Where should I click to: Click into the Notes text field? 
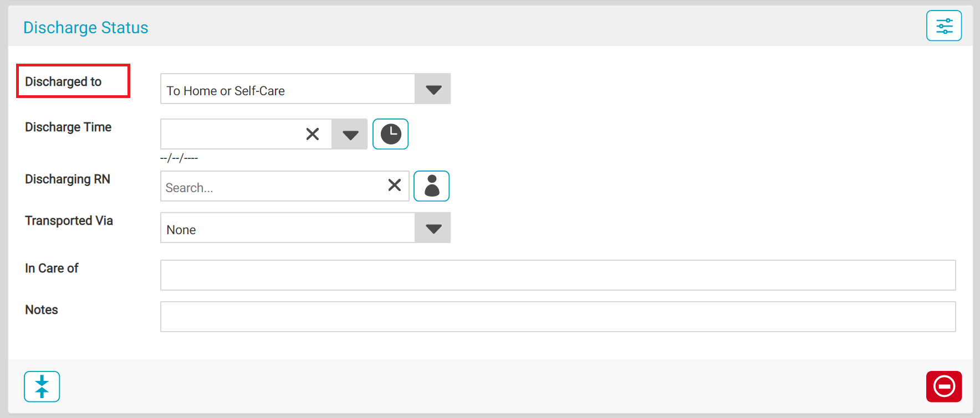(x=558, y=317)
